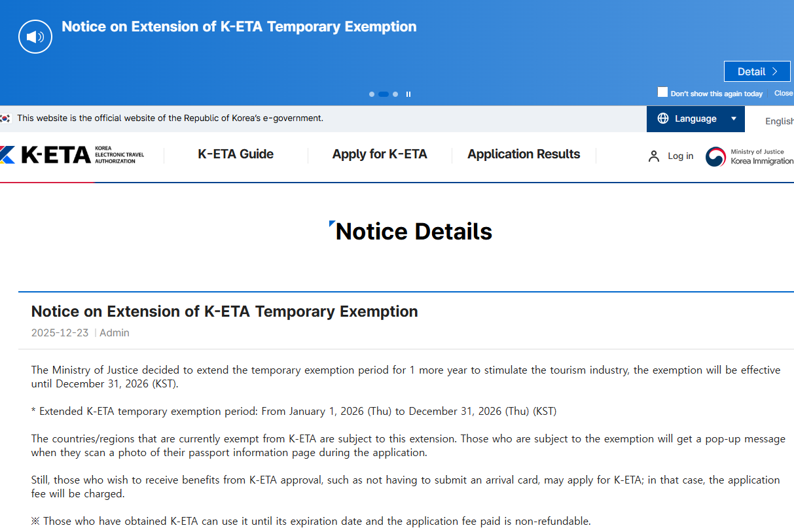Click the Korean flag icon
Screen dimensions: 794x532
click(x=5, y=118)
